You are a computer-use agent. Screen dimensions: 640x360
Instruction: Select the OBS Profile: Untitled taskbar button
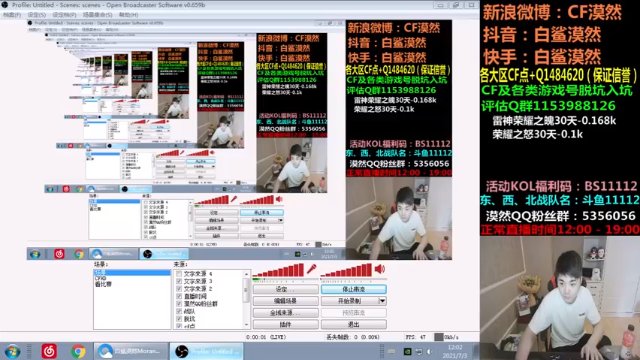(x=207, y=351)
